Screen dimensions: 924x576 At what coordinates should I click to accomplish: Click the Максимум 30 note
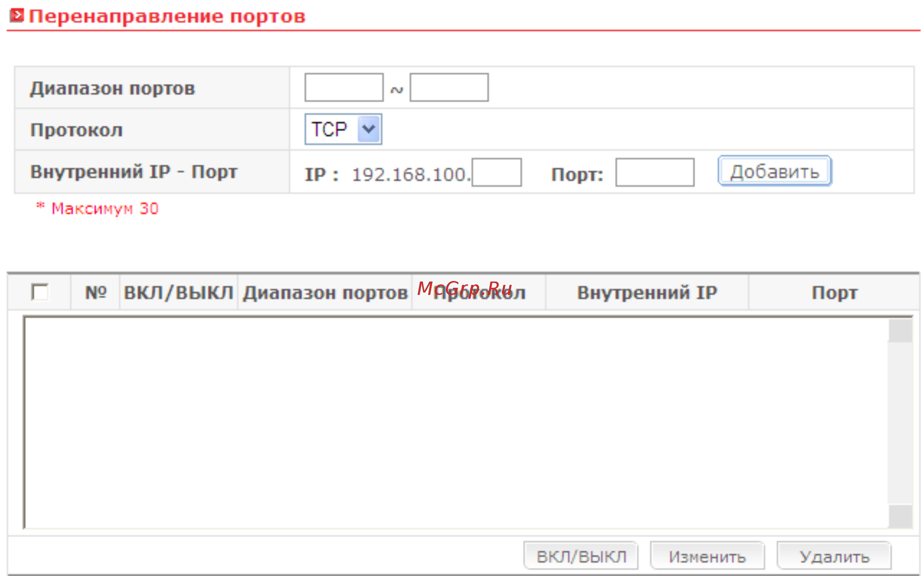[x=97, y=209]
